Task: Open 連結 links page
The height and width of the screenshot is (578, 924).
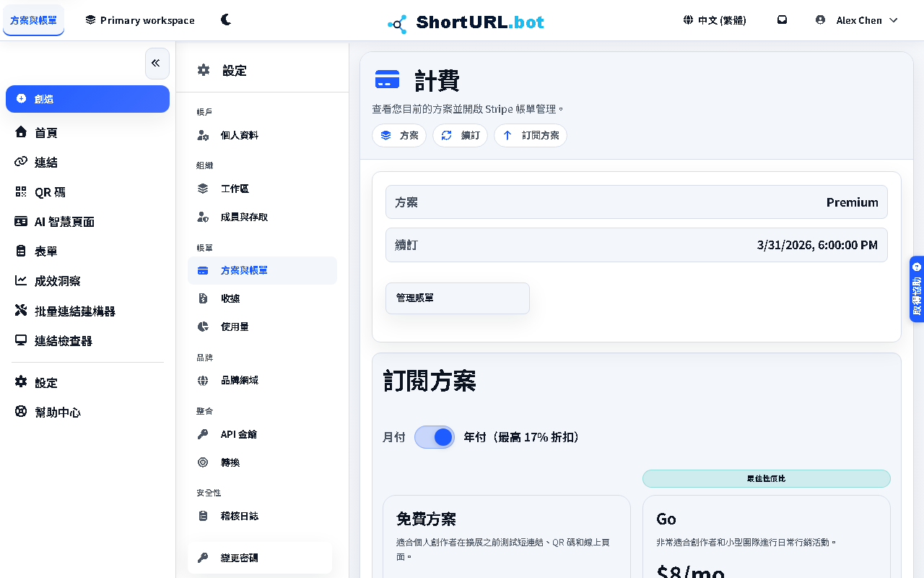Action: point(87,162)
